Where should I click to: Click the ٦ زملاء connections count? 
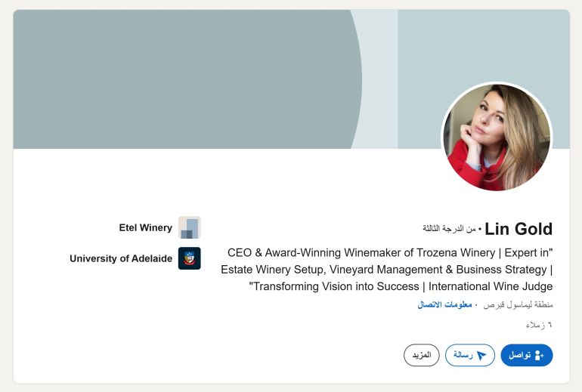pos(539,325)
